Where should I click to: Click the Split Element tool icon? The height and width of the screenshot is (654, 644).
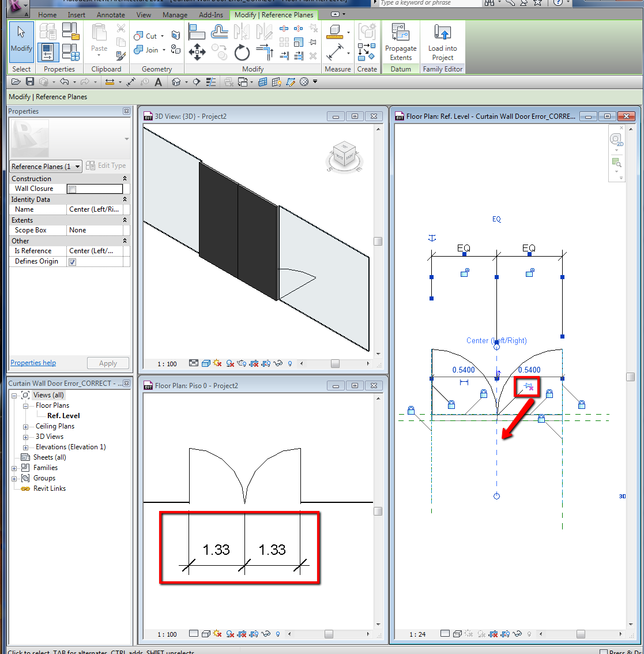(x=284, y=29)
